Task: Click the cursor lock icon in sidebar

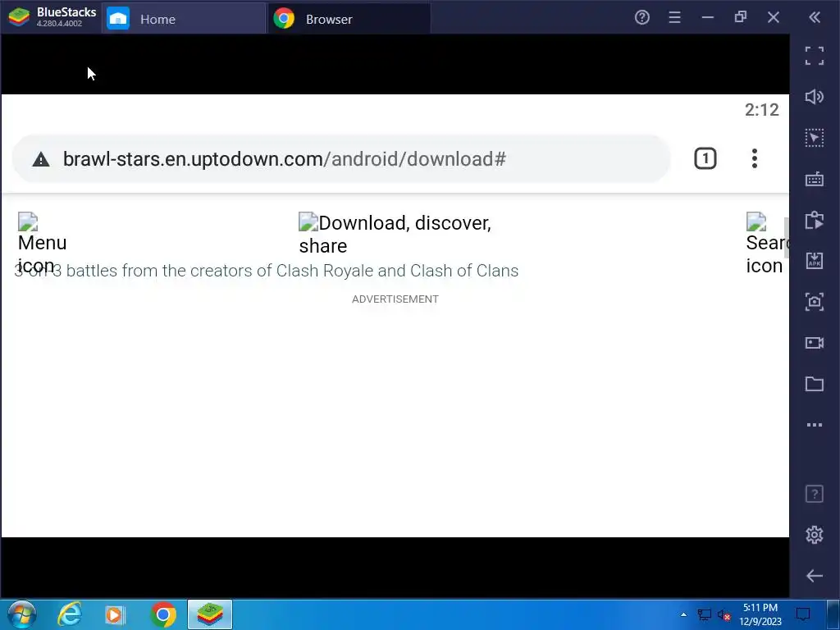Action: 815,138
